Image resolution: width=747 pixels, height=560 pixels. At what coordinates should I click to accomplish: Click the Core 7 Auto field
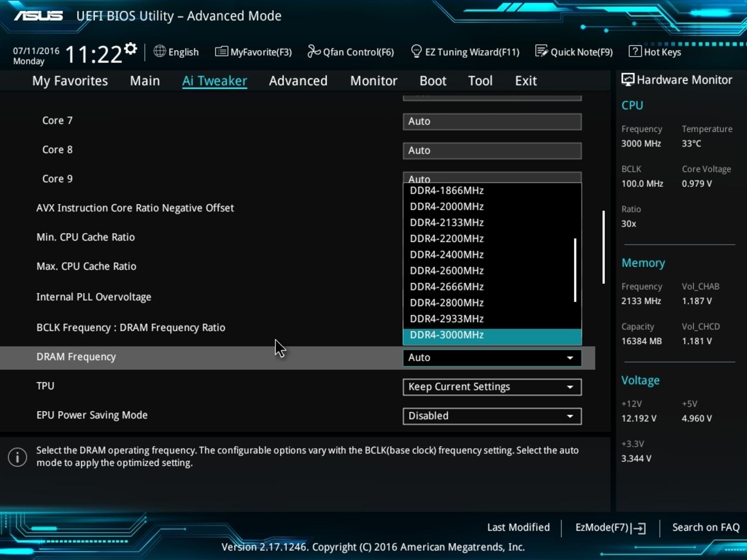[492, 121]
